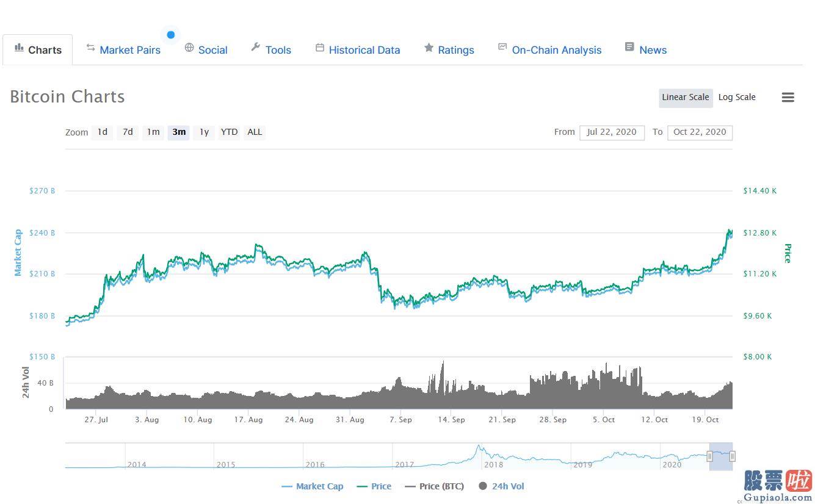Click the $12.80 K price axis label

point(760,232)
